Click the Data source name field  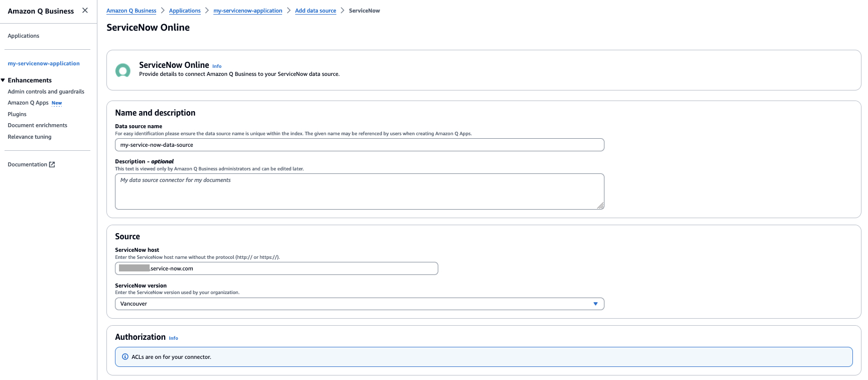point(359,145)
